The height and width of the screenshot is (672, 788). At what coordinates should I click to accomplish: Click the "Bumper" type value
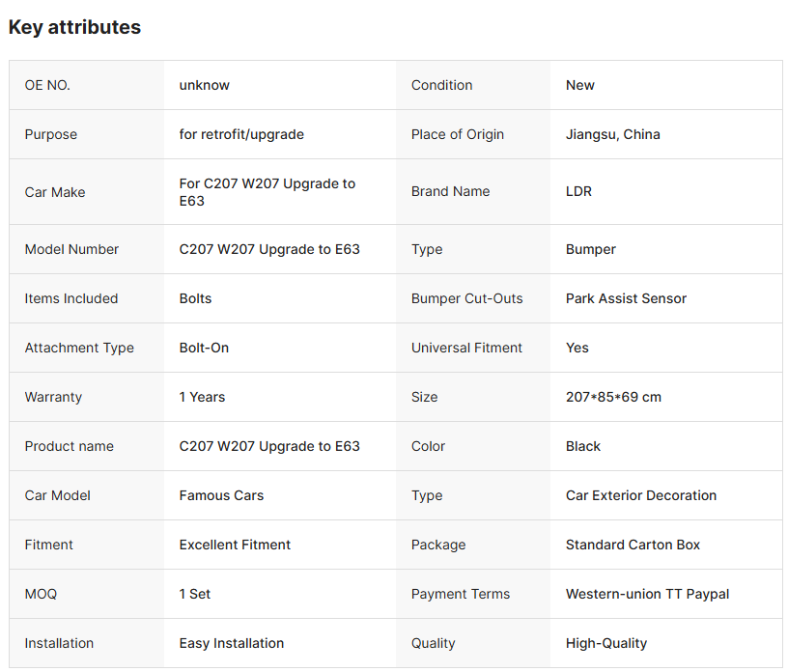[x=590, y=249]
